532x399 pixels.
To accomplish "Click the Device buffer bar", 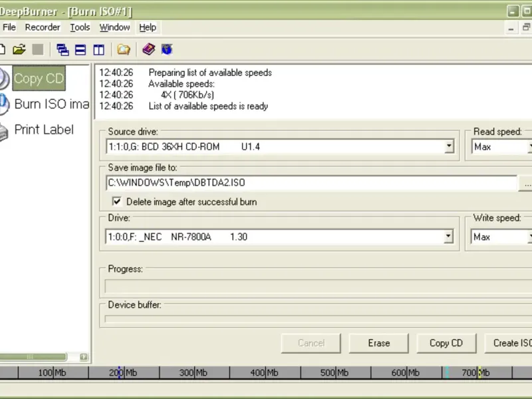I will coord(319,319).
